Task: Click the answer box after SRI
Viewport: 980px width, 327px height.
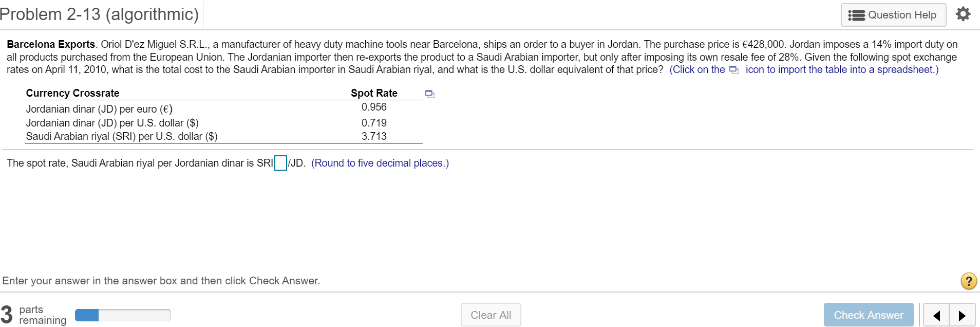Action: point(280,162)
